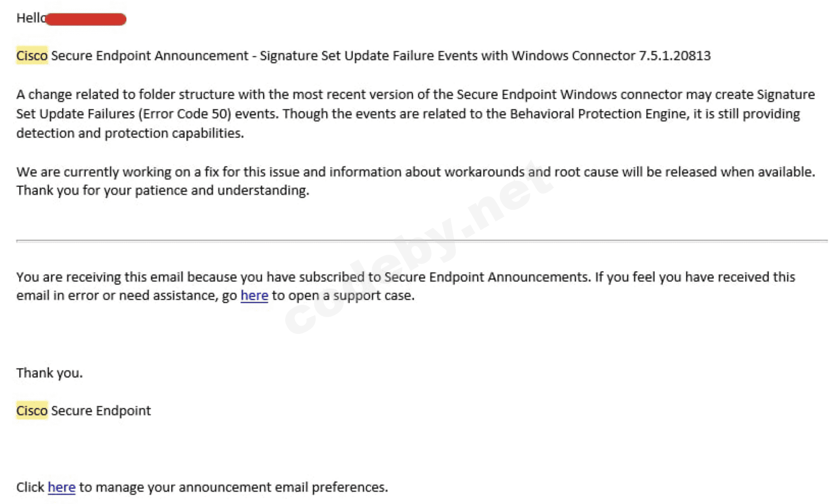Viewport: 835px width, 504px height.
Task: Click the "Hello" greeting word
Action: point(30,18)
